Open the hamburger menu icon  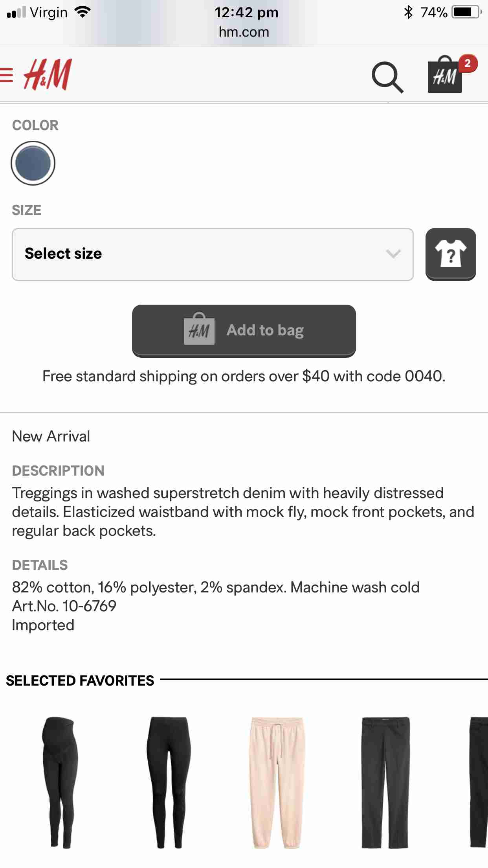[6, 75]
